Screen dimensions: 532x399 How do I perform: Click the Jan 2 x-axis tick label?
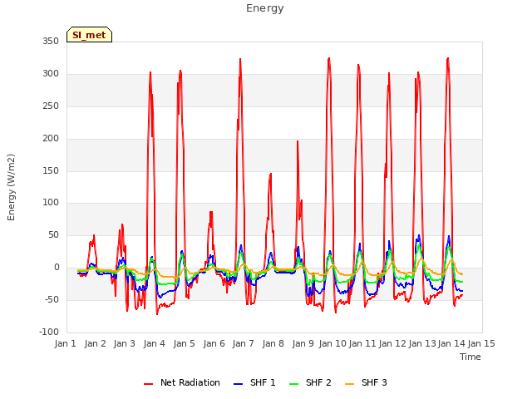coord(96,343)
